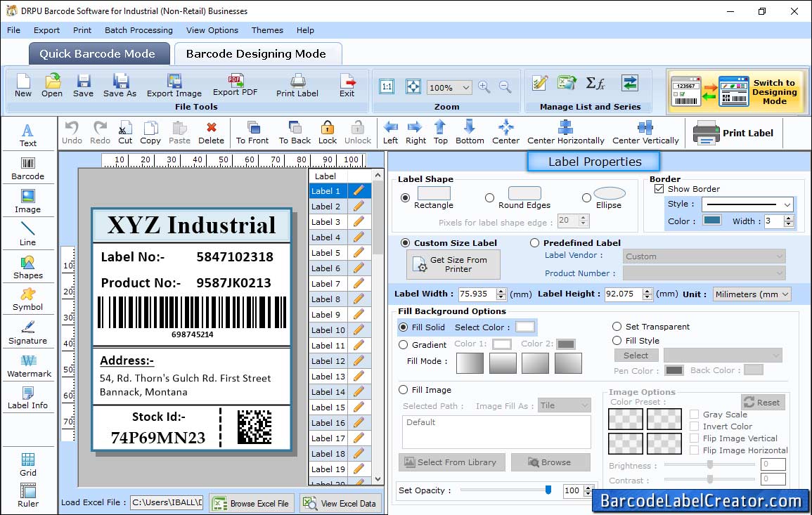Open the Batch Processing menu
The width and height of the screenshot is (812, 515).
pos(138,30)
